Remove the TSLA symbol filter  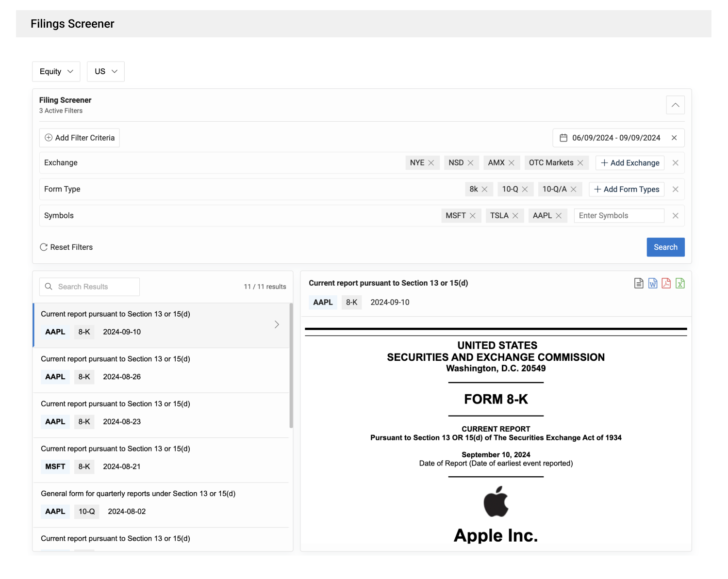click(x=516, y=215)
